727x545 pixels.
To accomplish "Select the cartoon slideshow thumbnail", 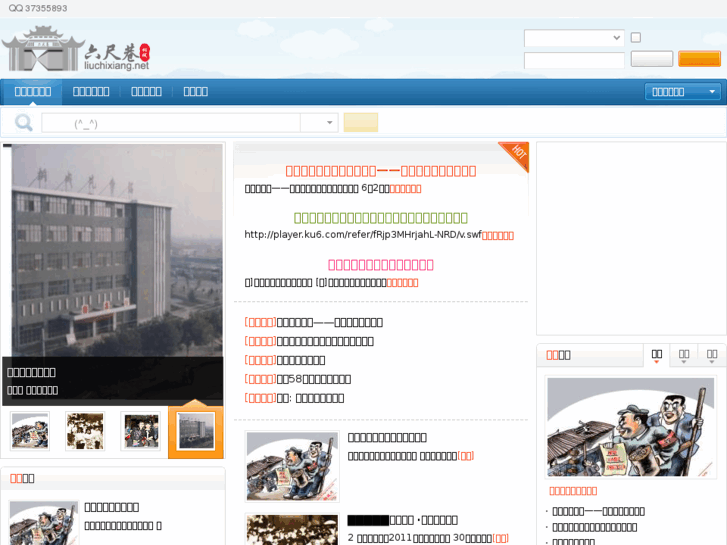I will (x=30, y=431).
